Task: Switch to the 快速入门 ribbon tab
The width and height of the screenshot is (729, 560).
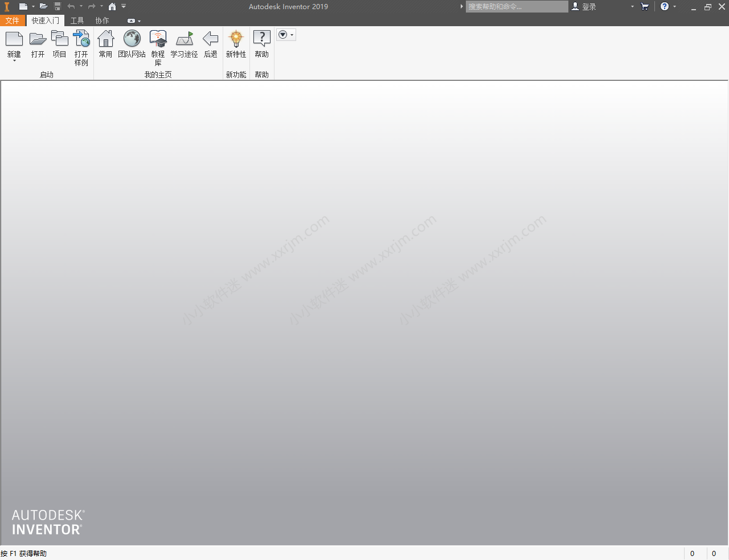Action: 45,20
